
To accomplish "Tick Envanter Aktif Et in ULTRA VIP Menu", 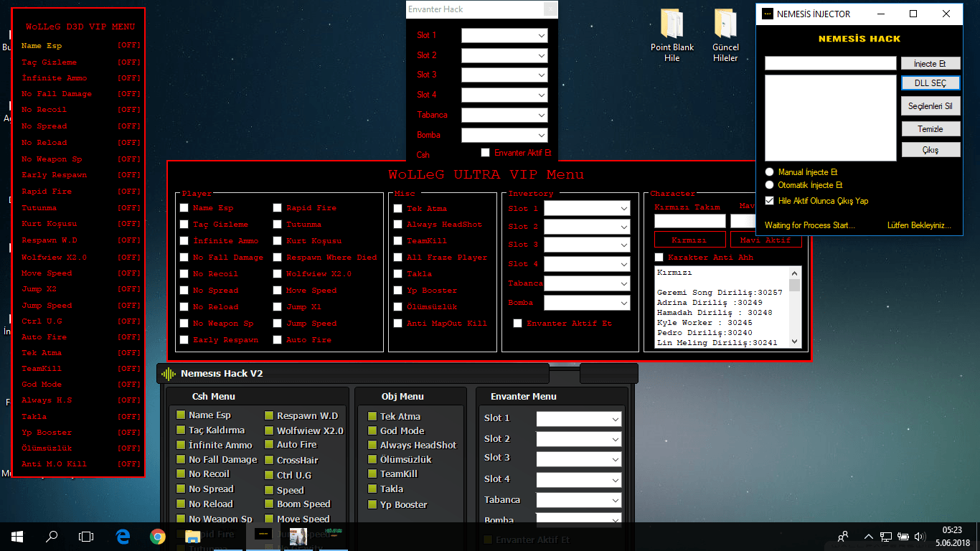I will click(518, 324).
